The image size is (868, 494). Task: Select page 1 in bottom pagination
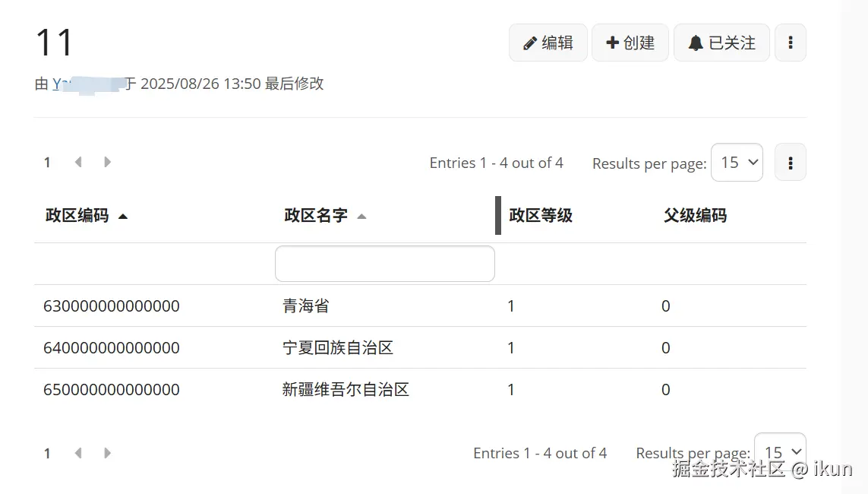click(x=47, y=453)
